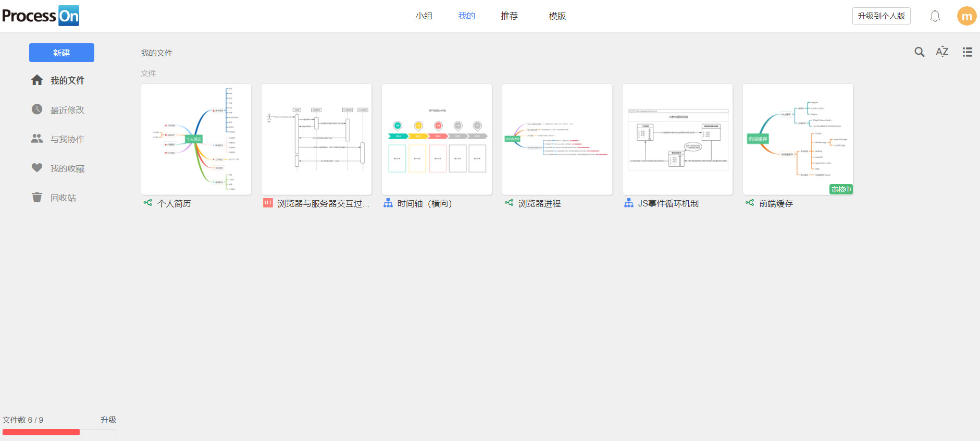Image resolution: width=980 pixels, height=441 pixels.
Task: Click file name 时间轴（横向）
Action: tap(426, 203)
